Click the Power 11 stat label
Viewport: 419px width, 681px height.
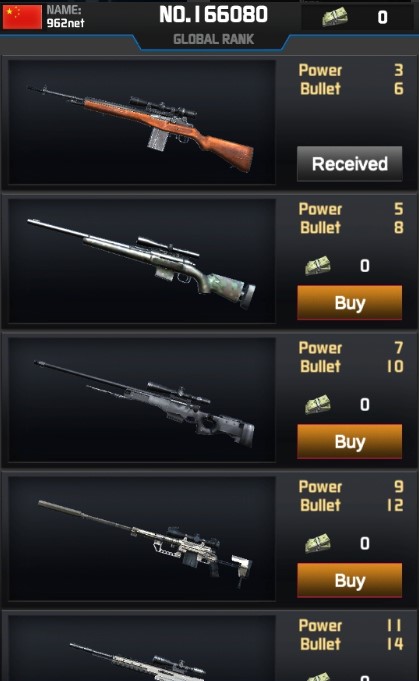(320, 625)
